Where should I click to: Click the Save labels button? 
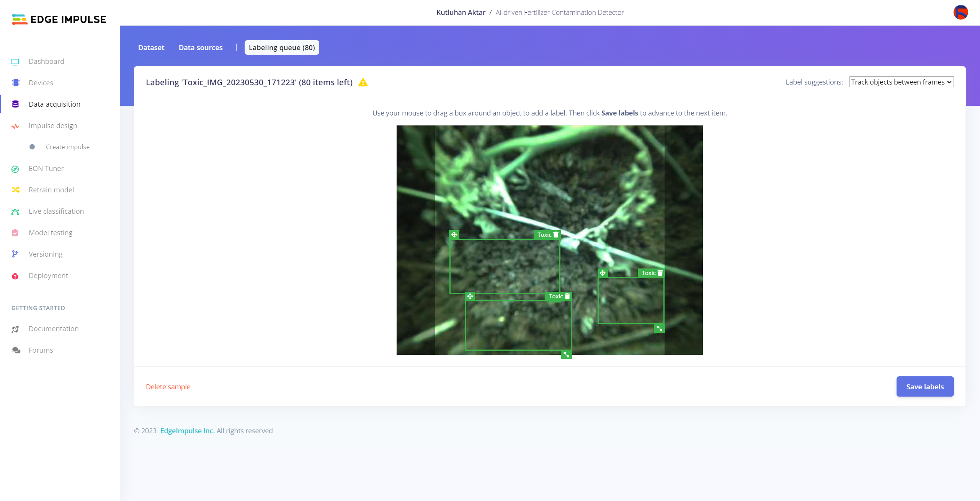coord(925,387)
